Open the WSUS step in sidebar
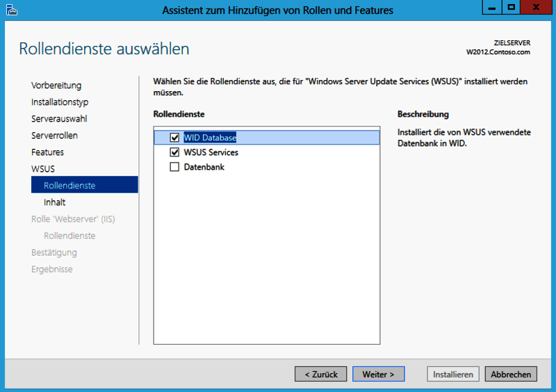This screenshot has width=556, height=392. pyautogui.click(x=43, y=169)
